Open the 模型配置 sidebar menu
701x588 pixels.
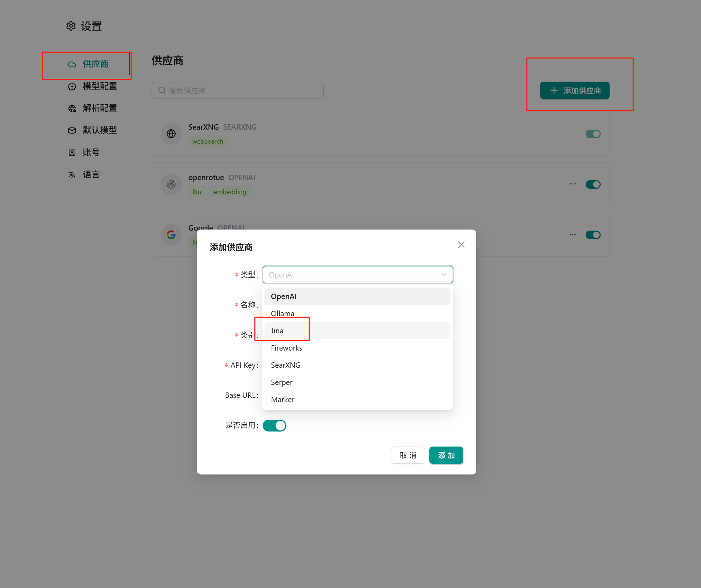pyautogui.click(x=100, y=86)
